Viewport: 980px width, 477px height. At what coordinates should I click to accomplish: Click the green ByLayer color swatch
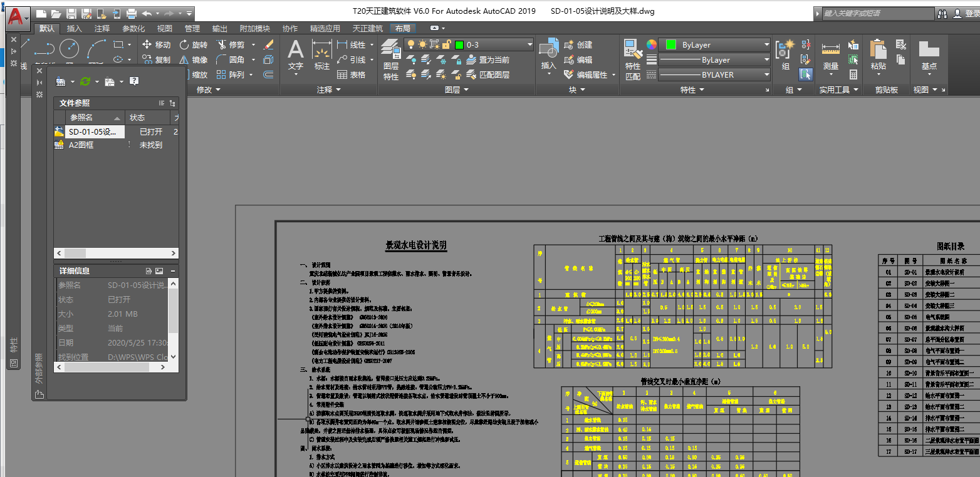[x=670, y=44]
